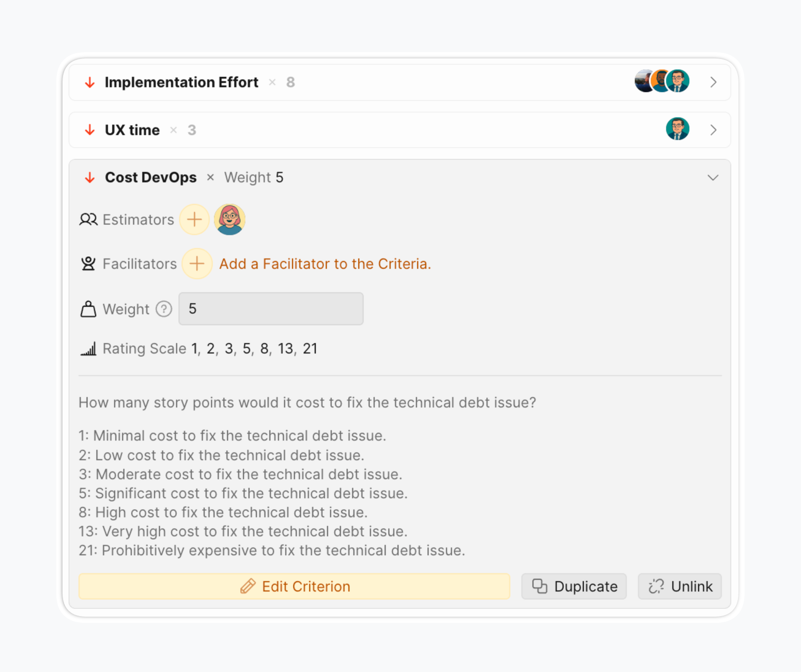The height and width of the screenshot is (672, 801).
Task: Click Add a Facilitator to the Criteria link
Action: [325, 264]
